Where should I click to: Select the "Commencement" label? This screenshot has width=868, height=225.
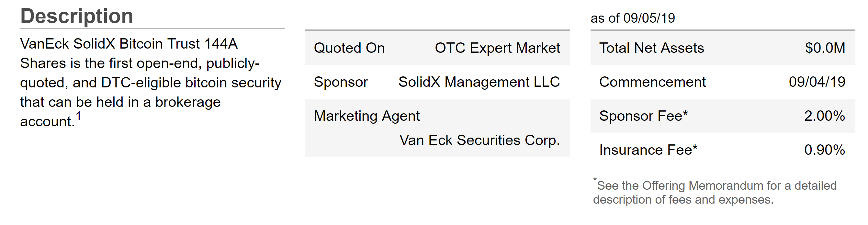652,82
